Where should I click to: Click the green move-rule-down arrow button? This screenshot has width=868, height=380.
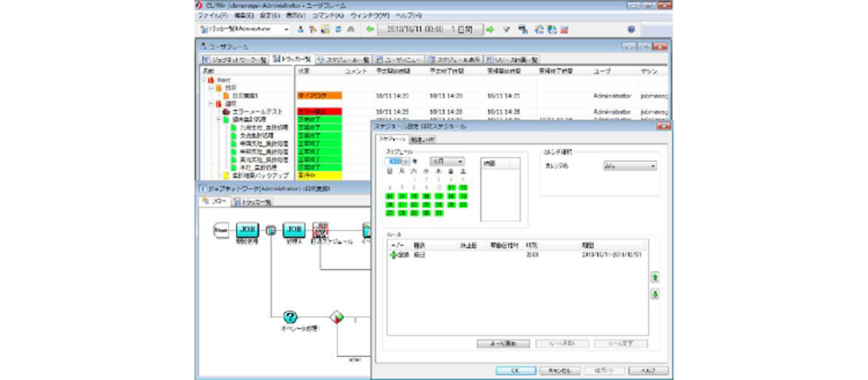(655, 293)
